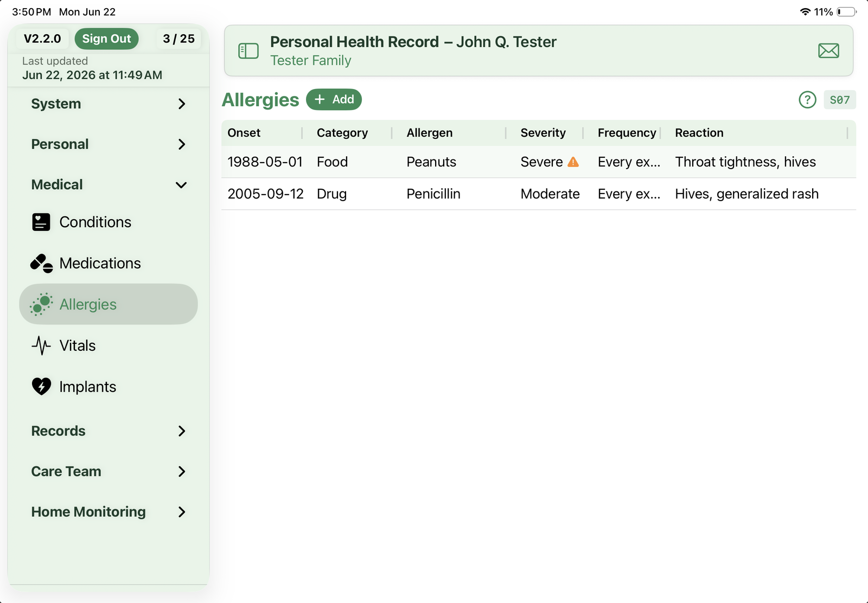Collapse the Medical section chevron
Screen dimensions: 868x603
point(181,185)
